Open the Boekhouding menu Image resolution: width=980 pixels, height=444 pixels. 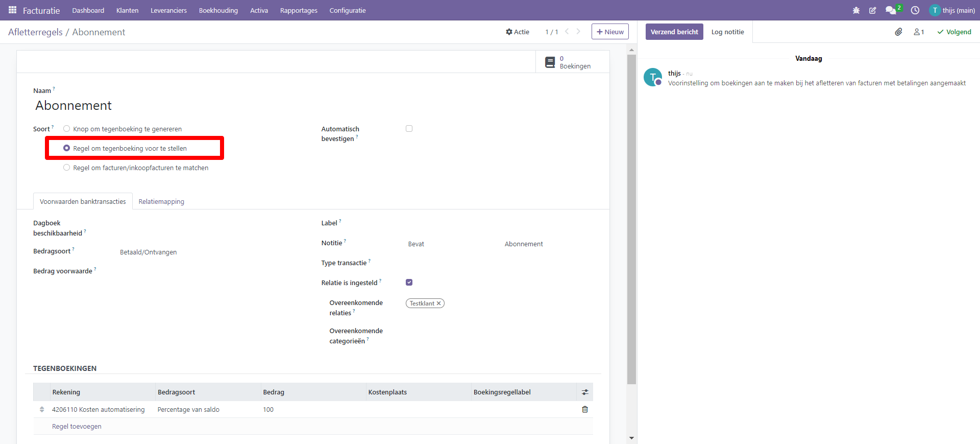218,10
